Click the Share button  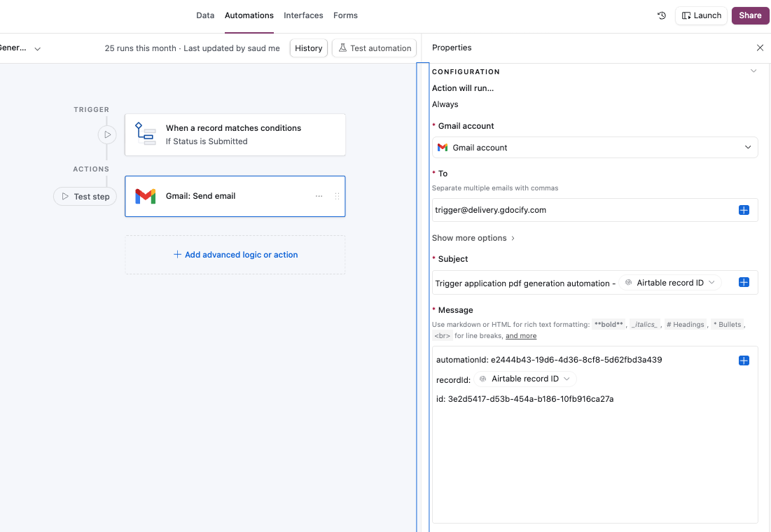click(750, 15)
